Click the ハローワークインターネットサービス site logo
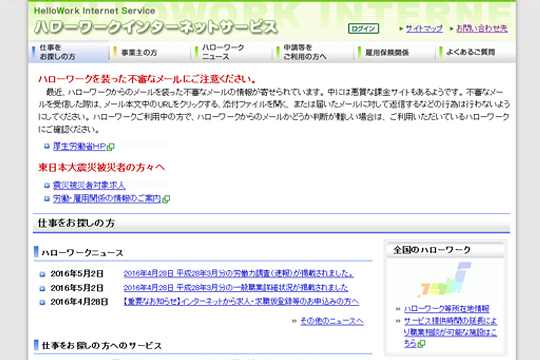 pos(156,28)
